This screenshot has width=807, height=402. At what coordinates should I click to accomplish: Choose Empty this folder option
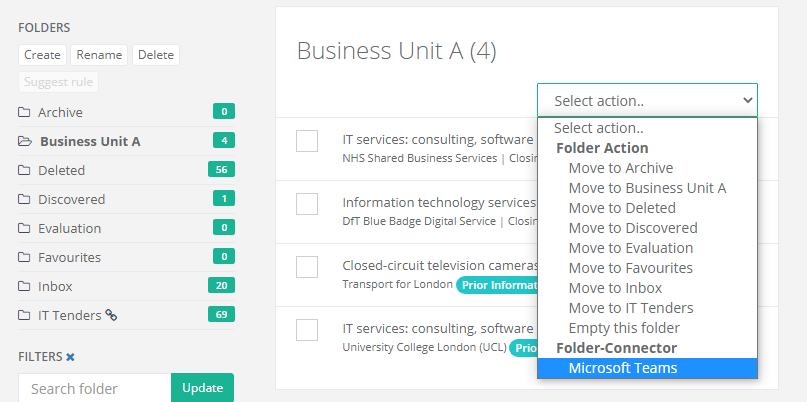pos(624,328)
